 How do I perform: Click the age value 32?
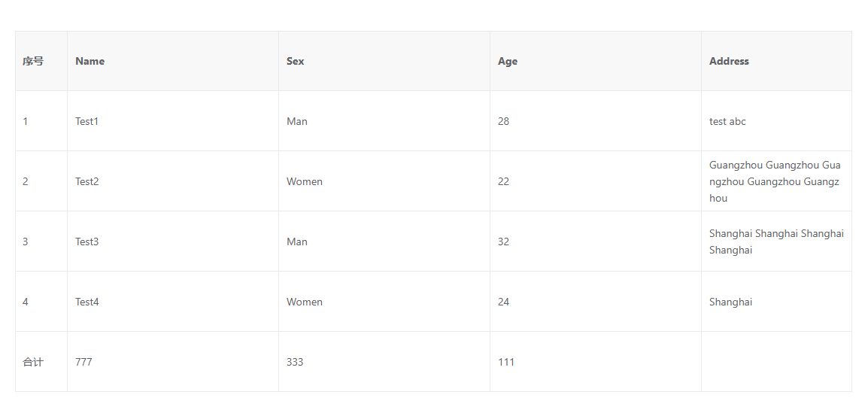pos(503,241)
